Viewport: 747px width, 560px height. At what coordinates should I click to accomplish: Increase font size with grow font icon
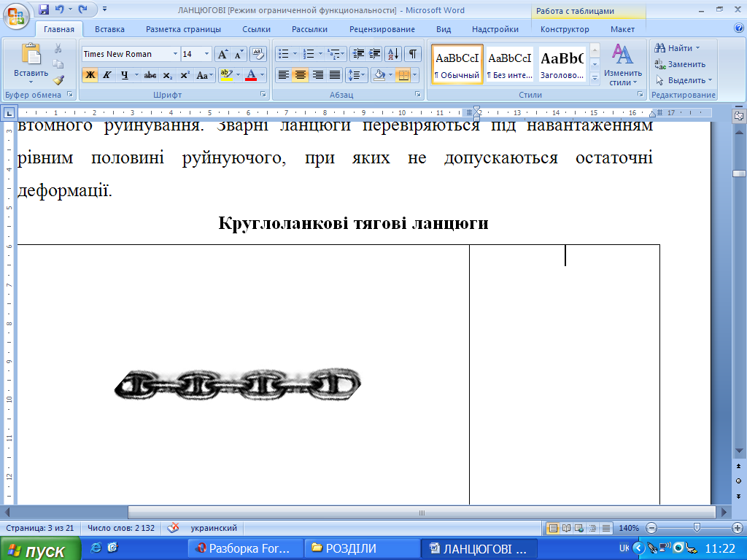[222, 54]
